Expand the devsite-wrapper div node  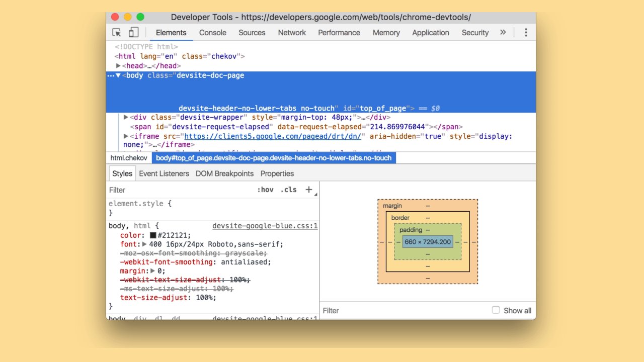(x=126, y=117)
